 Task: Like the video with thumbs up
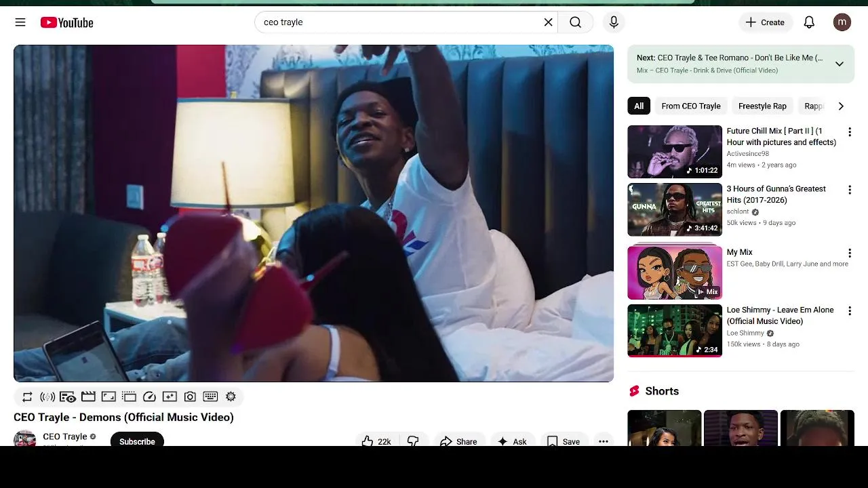point(377,441)
